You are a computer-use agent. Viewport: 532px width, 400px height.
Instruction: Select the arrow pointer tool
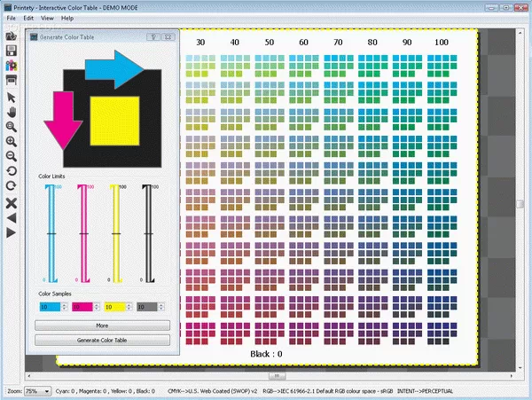coord(12,98)
